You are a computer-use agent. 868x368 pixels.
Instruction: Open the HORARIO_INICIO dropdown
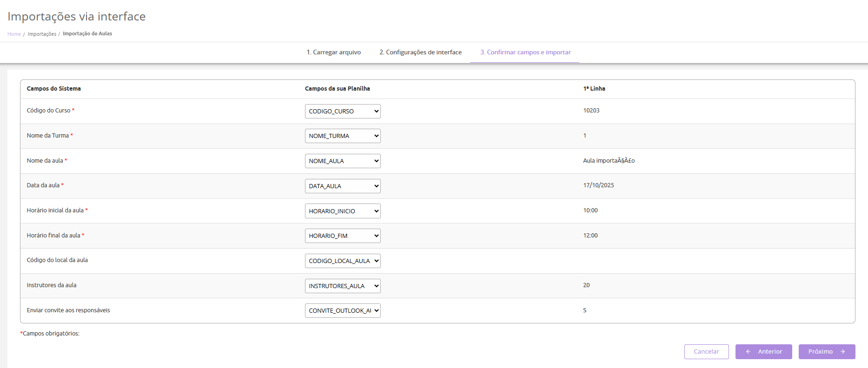click(x=343, y=211)
